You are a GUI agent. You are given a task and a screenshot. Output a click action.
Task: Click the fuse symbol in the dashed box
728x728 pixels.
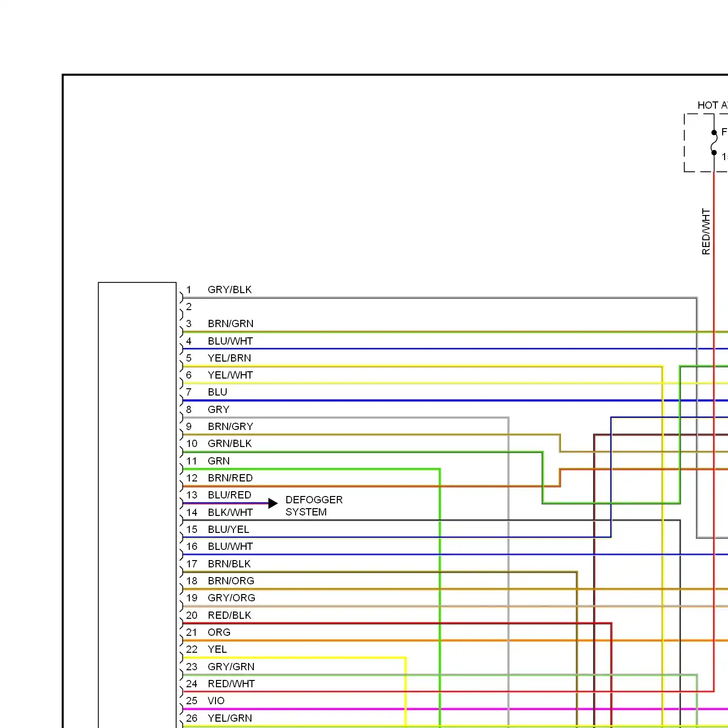click(x=714, y=143)
